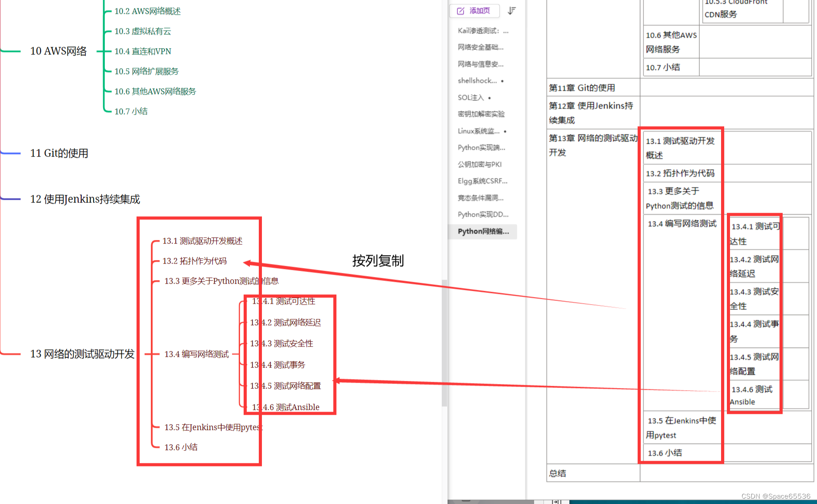The width and height of the screenshot is (817, 504).
Task: Select mind map node 13.4.4 测试事务
Action: coord(277,365)
